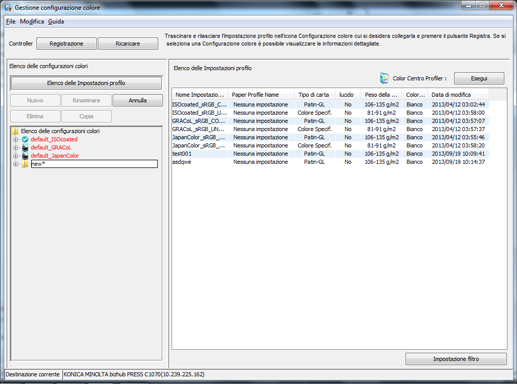The width and height of the screenshot is (517, 384).
Task: Select the default_ISOcoated configuration
Action: coord(54,139)
